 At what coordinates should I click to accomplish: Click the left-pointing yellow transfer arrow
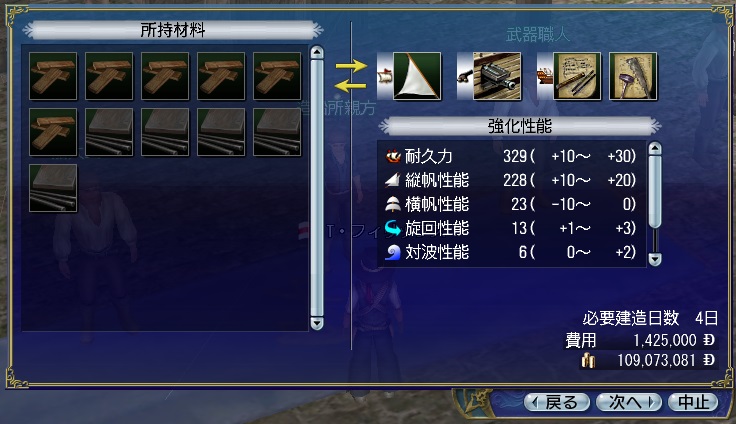(x=350, y=85)
